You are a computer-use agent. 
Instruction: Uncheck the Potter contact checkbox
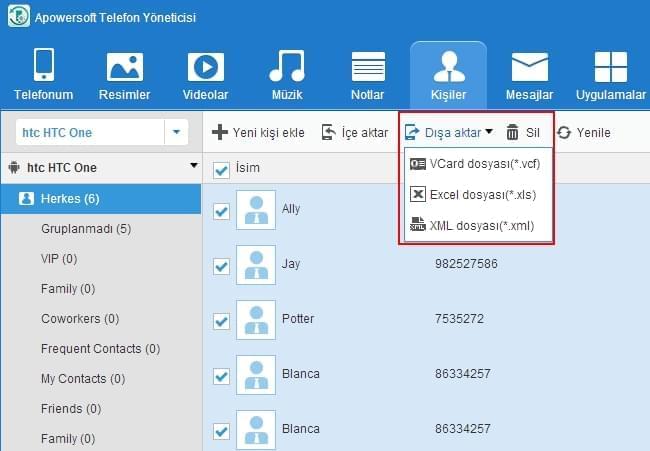pyautogui.click(x=221, y=321)
